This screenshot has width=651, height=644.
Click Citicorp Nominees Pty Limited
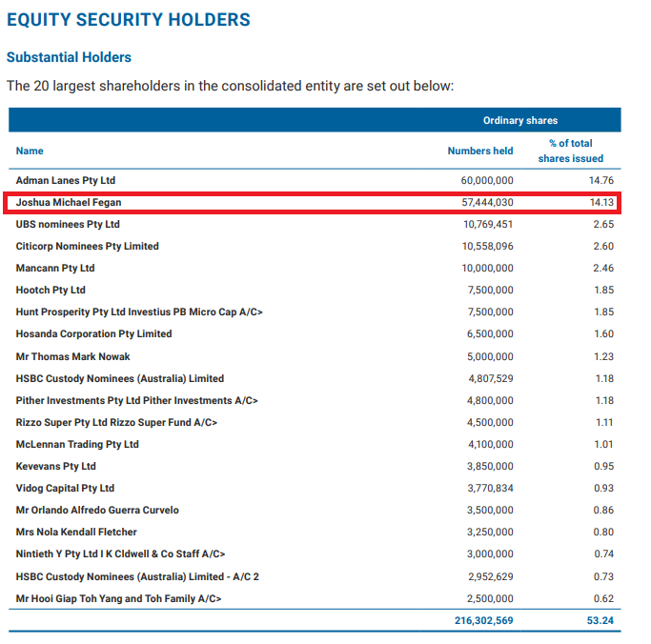(87, 246)
